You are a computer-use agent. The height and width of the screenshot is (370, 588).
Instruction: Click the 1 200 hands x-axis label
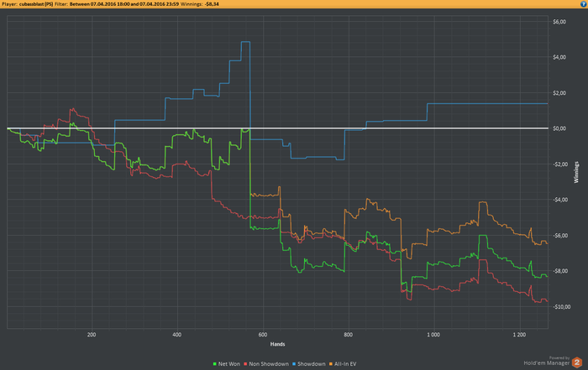click(x=519, y=335)
